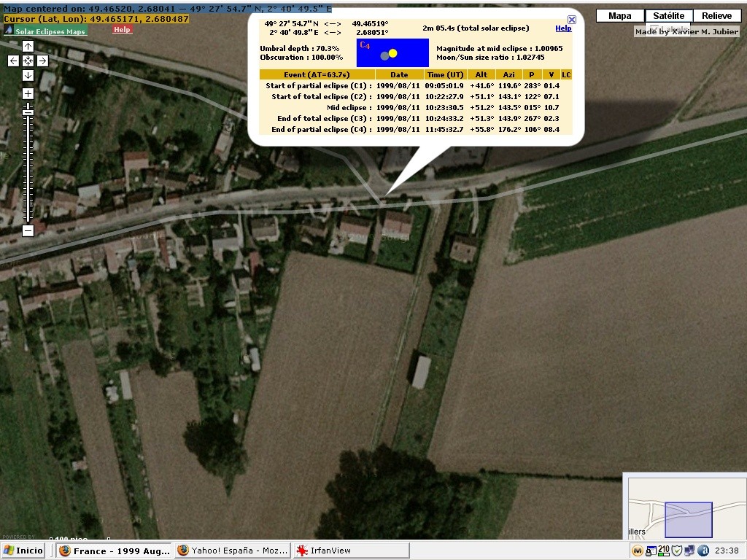Recenter the map using the center button

click(x=28, y=61)
